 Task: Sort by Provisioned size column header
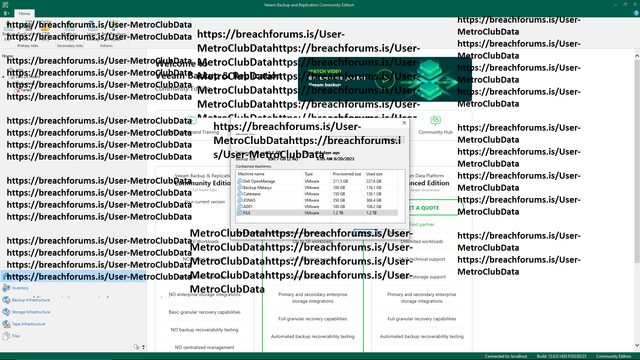(347, 174)
